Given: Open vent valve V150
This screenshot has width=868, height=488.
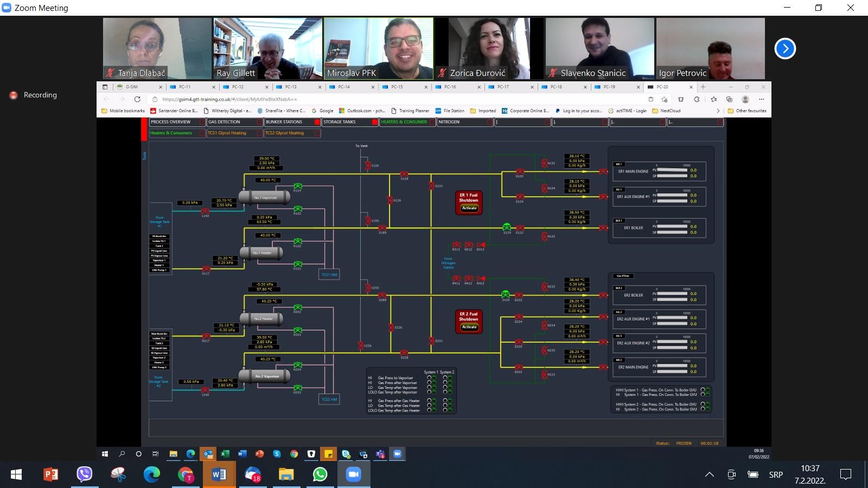Looking at the screenshot, I should (x=368, y=221).
